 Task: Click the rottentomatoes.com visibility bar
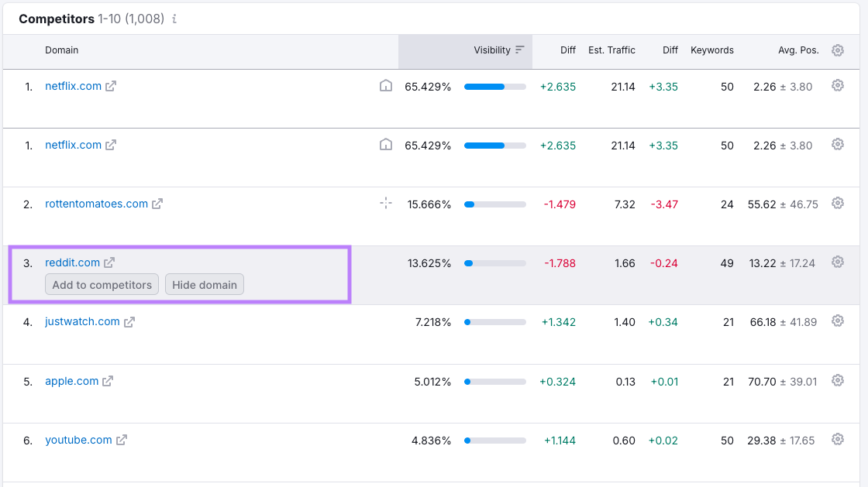494,204
